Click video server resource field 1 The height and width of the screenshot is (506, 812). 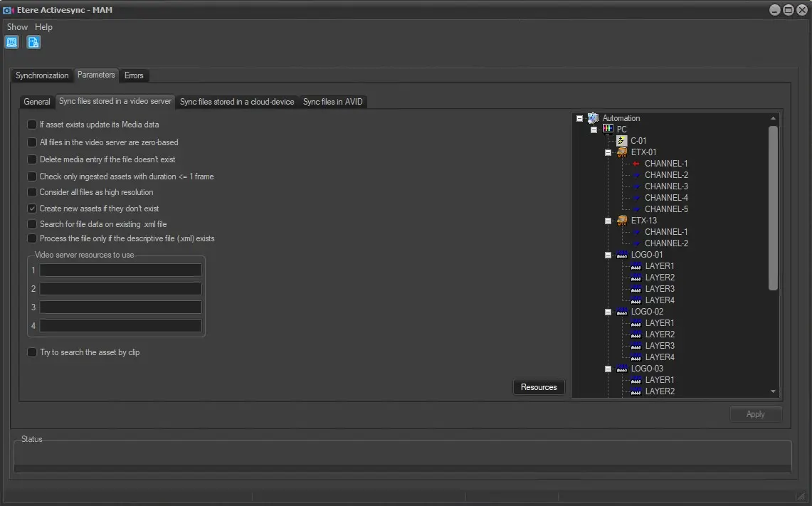tap(120, 270)
